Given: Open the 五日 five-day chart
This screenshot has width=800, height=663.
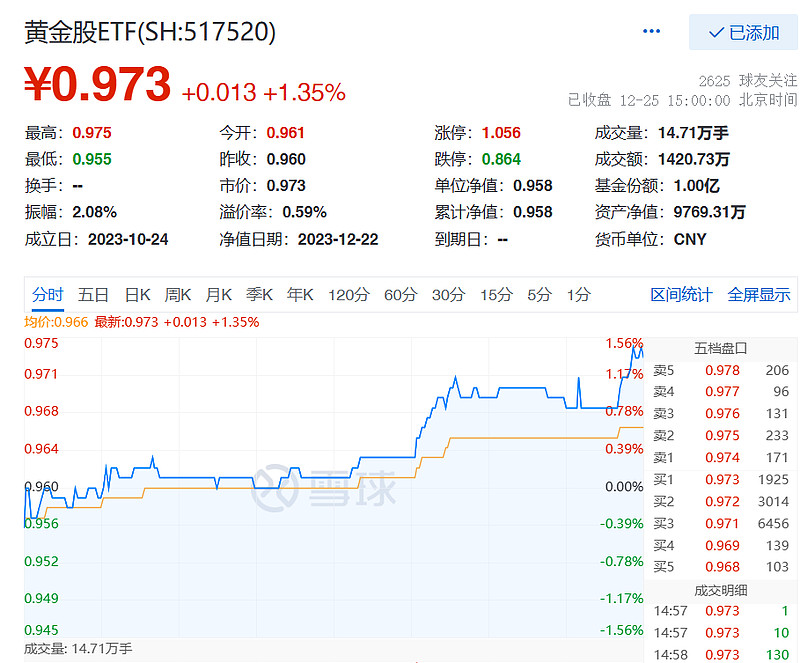Looking at the screenshot, I should [91, 295].
